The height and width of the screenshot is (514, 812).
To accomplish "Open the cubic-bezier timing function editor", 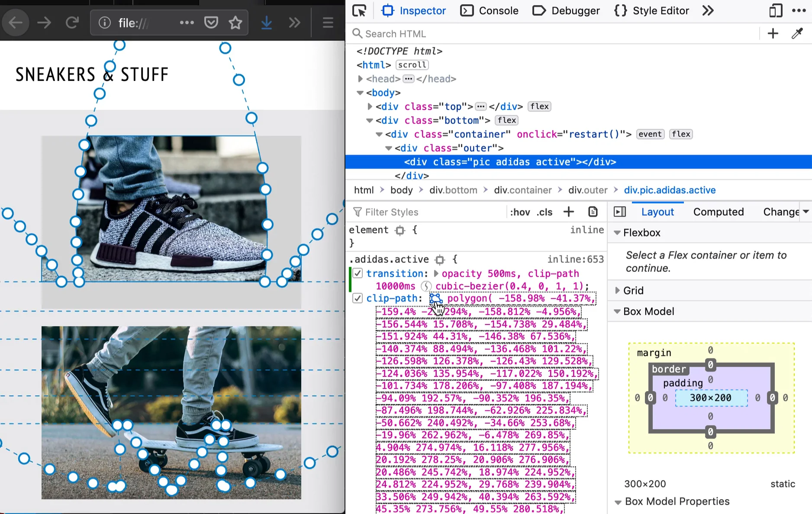I will pyautogui.click(x=426, y=286).
